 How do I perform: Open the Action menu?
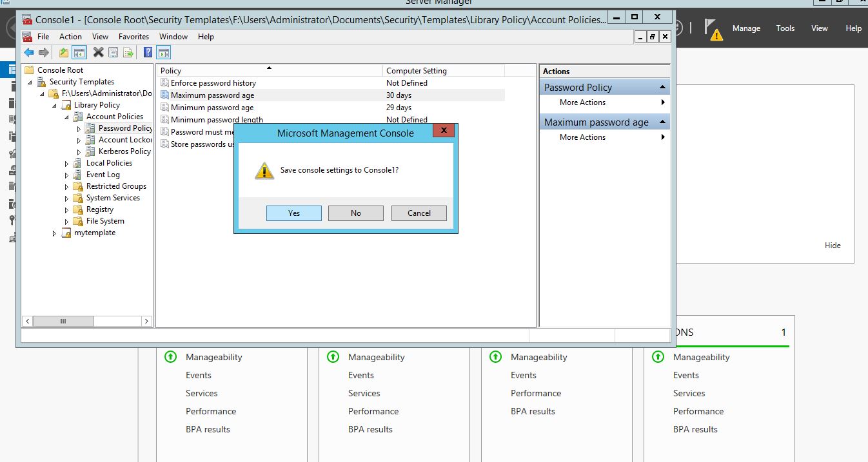tap(70, 37)
